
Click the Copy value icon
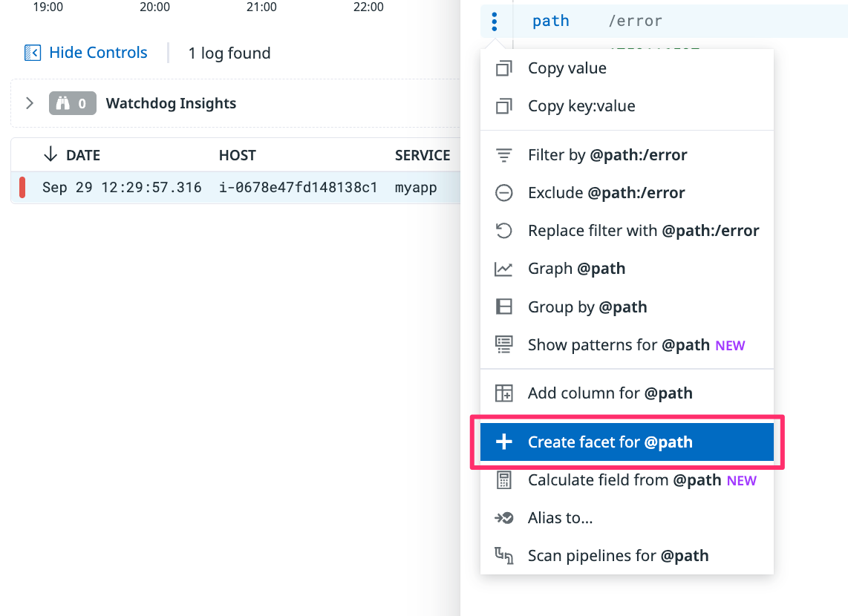point(503,68)
